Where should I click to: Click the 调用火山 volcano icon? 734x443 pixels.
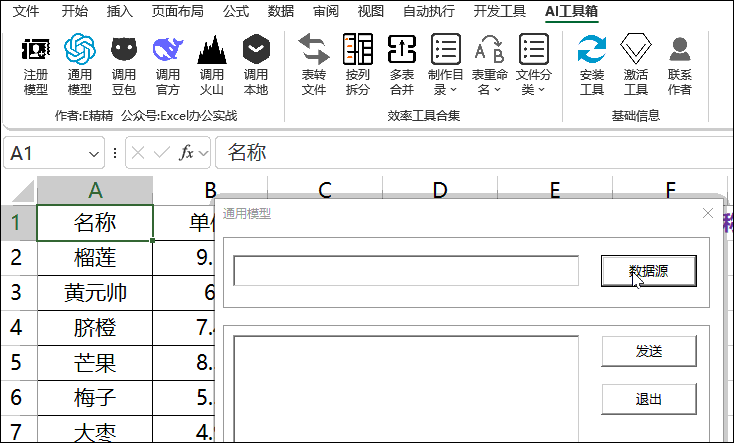[211, 65]
